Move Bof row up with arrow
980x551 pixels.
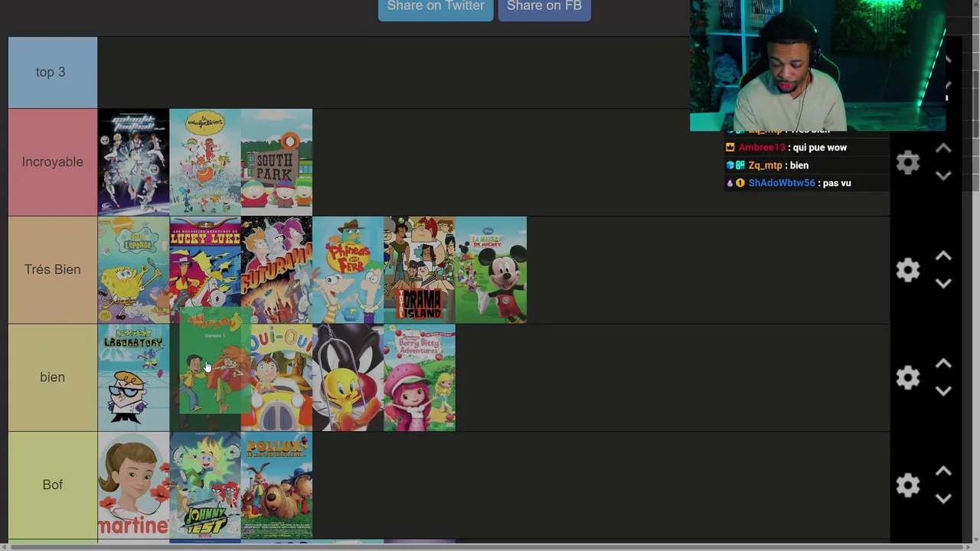[x=943, y=471]
